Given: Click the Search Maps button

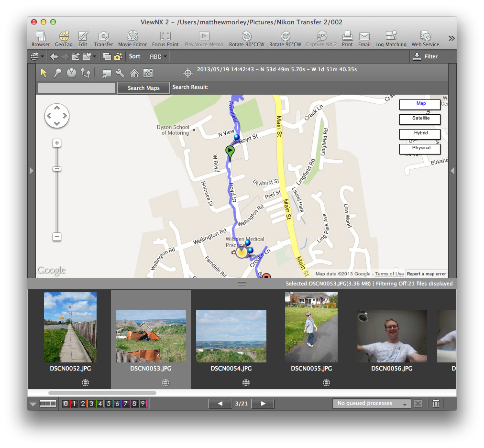Looking at the screenshot, I should click(143, 88).
